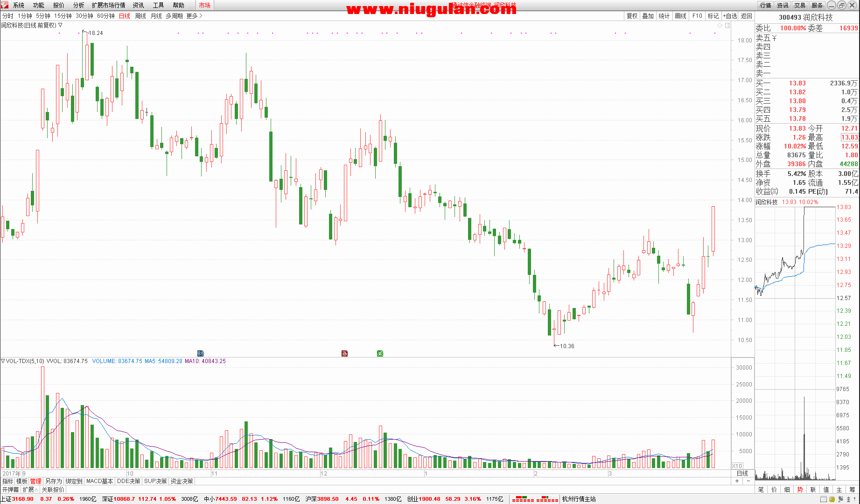Click the satellite dish icon in status bar
The height and width of the screenshot is (504, 860).
[x=840, y=499]
